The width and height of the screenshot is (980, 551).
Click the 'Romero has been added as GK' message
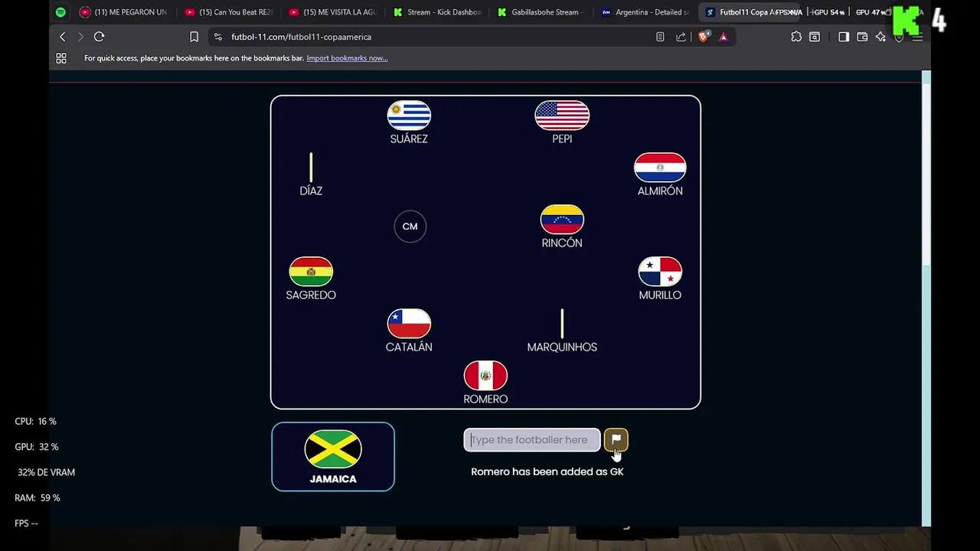(x=547, y=471)
